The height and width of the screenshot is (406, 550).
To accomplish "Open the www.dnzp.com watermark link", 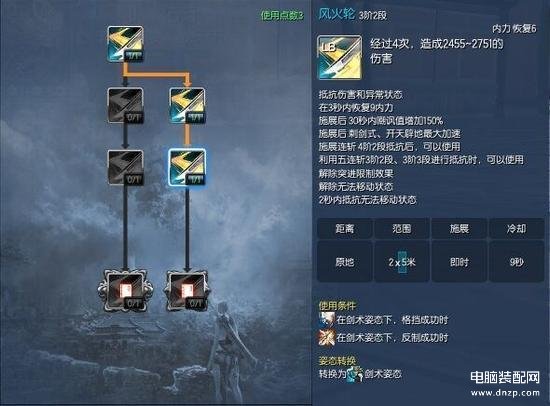I will (x=505, y=393).
